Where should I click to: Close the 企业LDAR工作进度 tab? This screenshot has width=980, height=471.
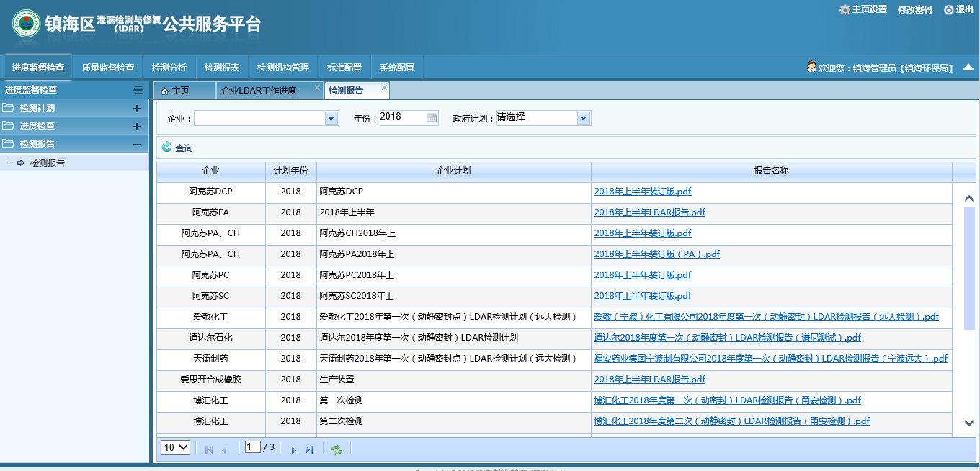point(317,88)
